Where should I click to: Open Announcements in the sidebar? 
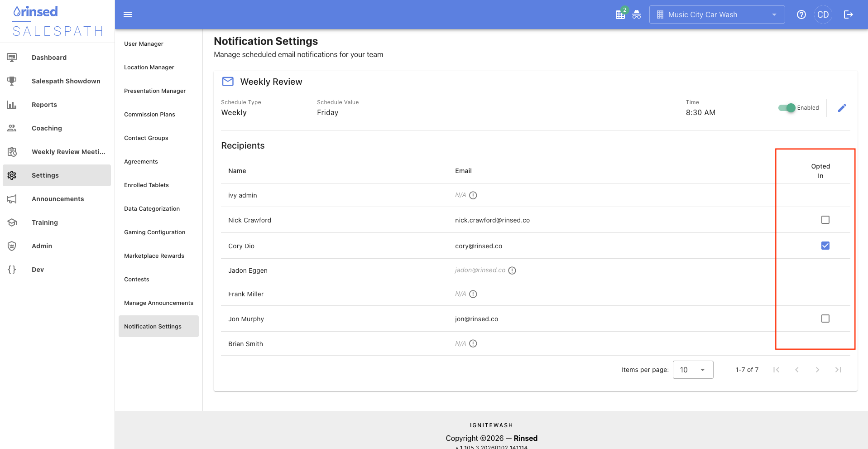58,199
